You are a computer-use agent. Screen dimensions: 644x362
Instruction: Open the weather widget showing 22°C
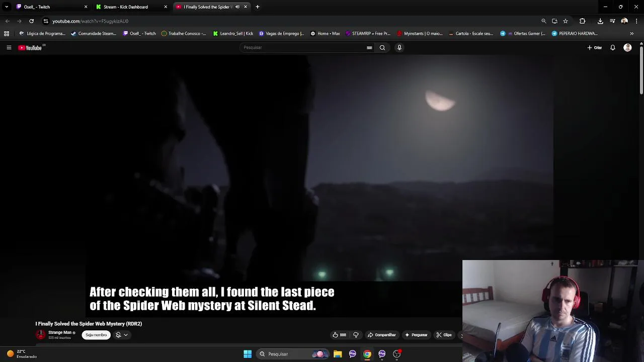(x=21, y=354)
